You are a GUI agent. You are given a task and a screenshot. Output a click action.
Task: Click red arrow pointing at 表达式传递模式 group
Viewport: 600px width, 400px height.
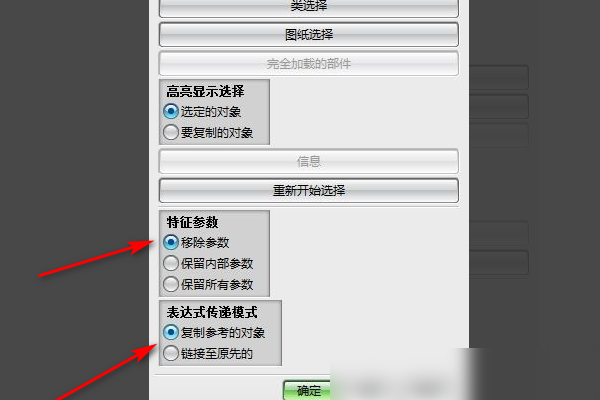106,372
